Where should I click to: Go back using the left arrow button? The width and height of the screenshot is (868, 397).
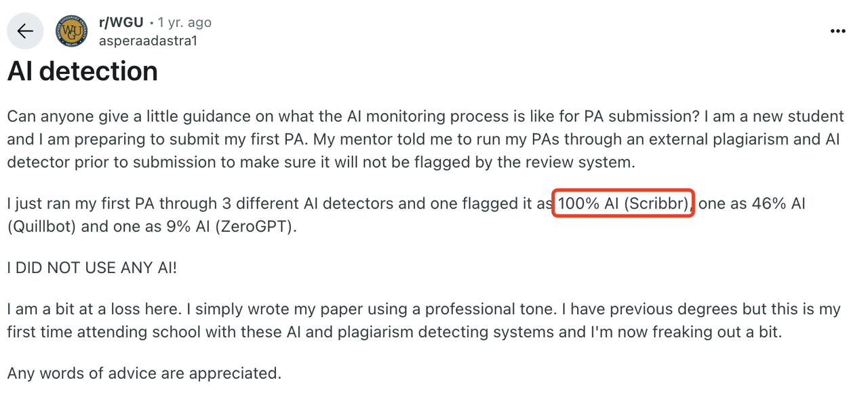25,31
